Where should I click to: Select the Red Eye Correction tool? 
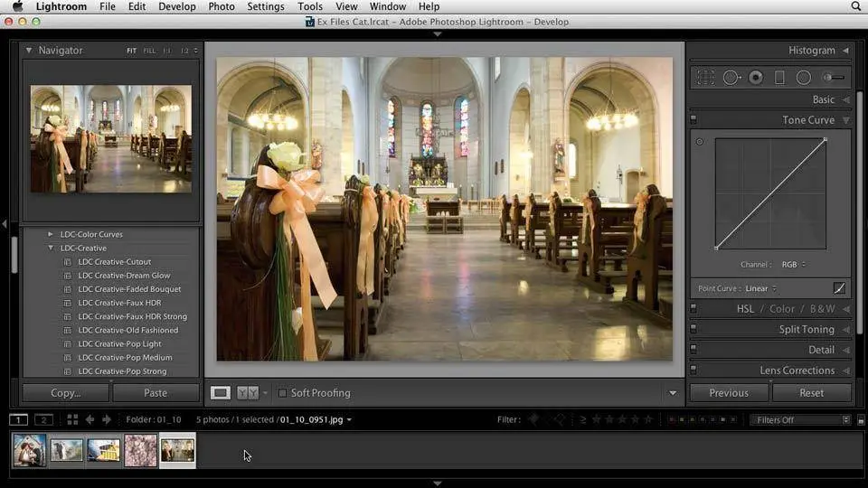(x=756, y=78)
